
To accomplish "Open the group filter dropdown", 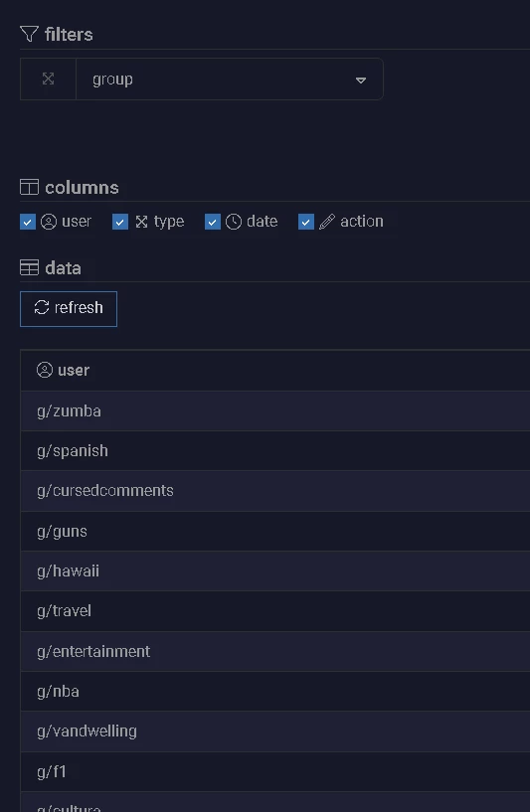I will (230, 80).
